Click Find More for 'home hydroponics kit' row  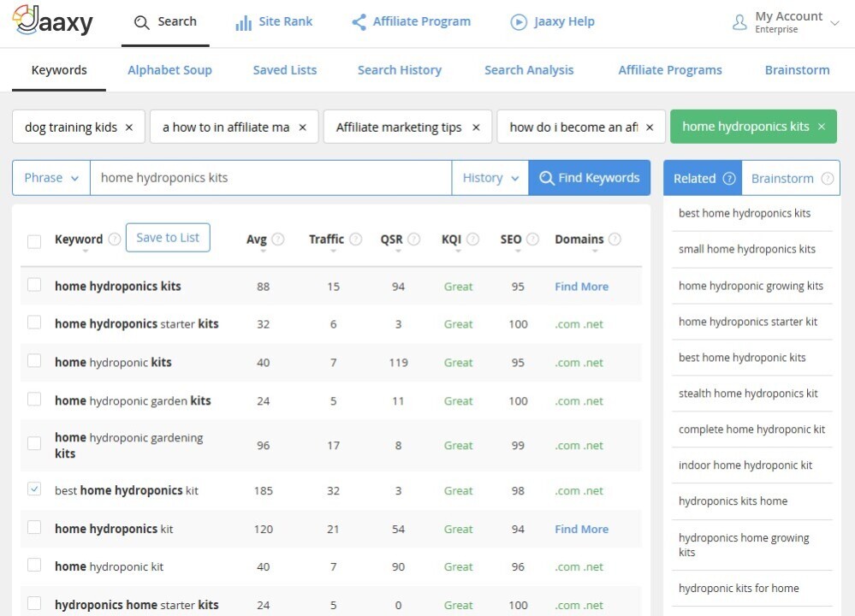tap(581, 529)
